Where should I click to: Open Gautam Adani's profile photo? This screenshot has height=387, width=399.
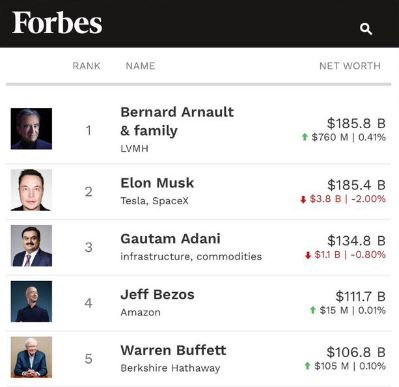(x=31, y=246)
